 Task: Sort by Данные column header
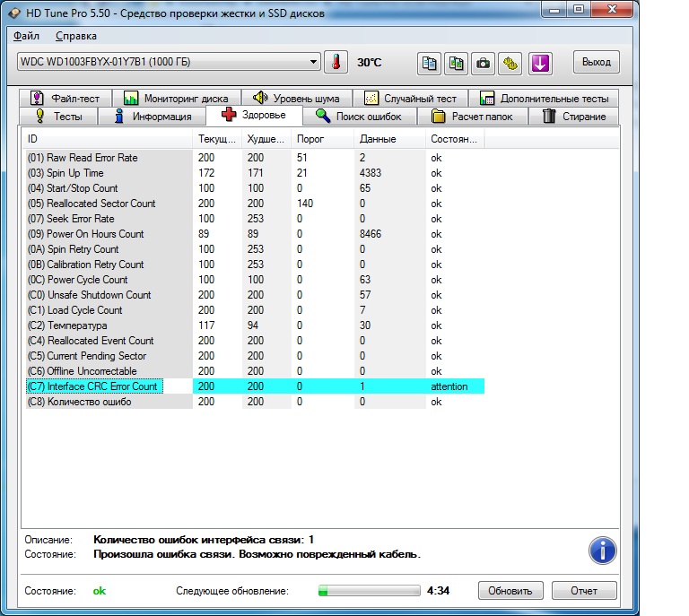(x=389, y=139)
